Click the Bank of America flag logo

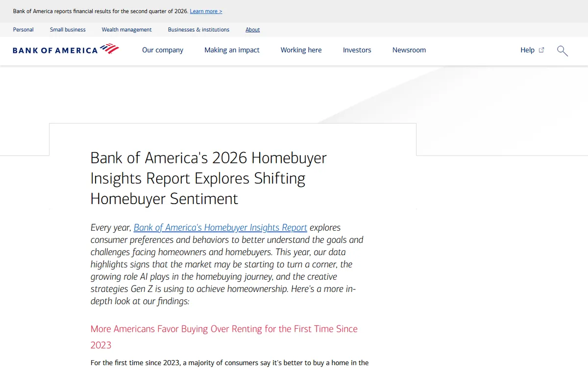click(x=109, y=49)
